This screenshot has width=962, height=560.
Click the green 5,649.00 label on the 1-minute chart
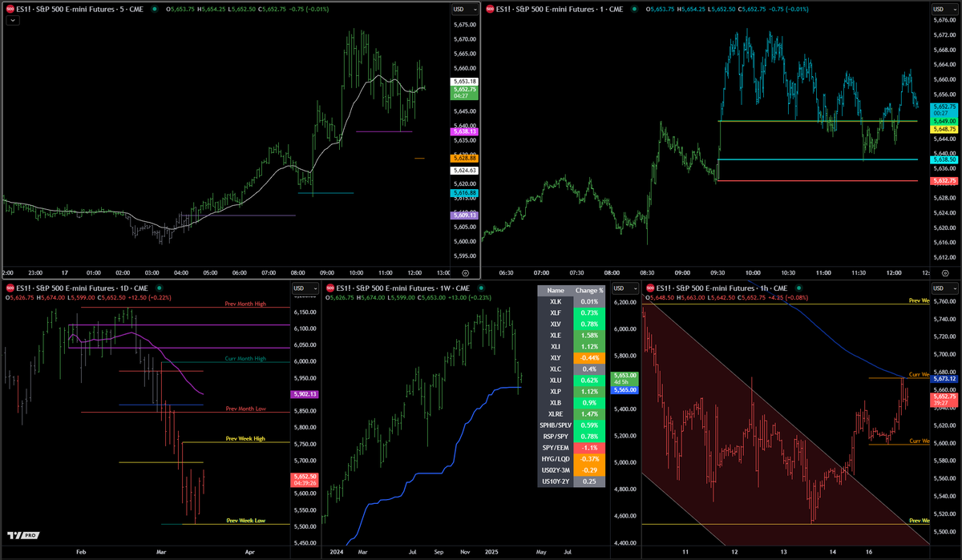click(x=944, y=121)
